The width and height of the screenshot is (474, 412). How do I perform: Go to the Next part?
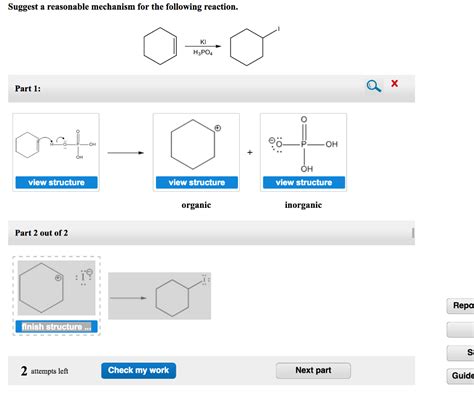point(313,370)
